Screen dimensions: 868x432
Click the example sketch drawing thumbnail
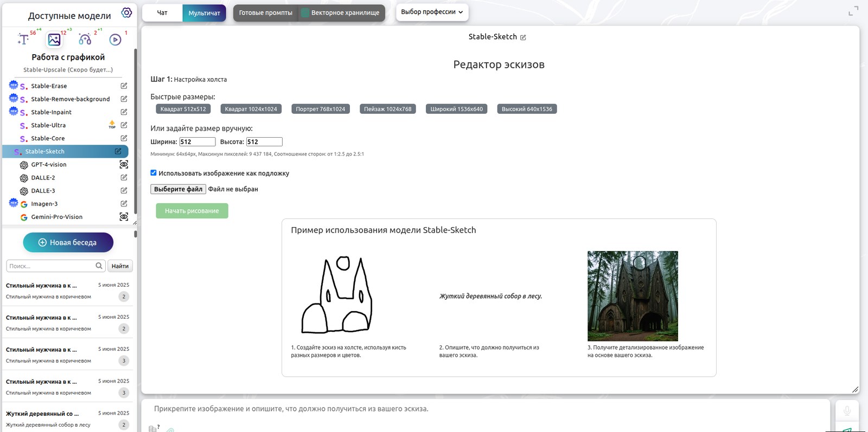point(337,295)
